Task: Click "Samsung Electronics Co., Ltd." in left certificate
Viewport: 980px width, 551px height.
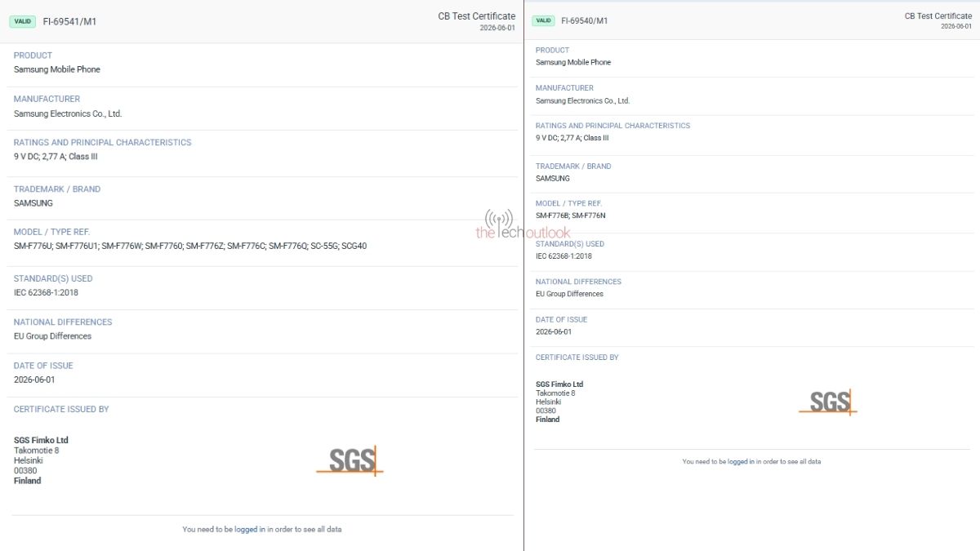Action: [68, 114]
